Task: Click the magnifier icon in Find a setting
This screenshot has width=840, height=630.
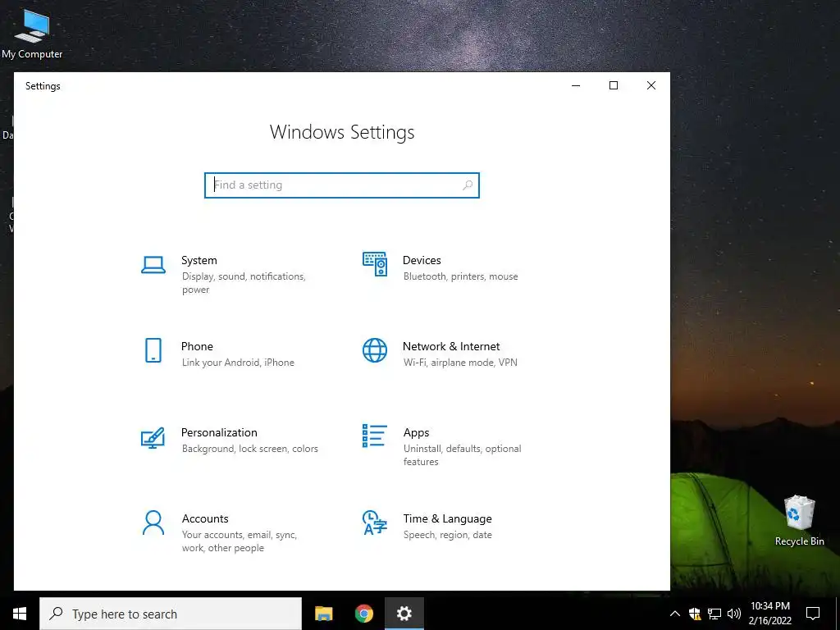Action: (467, 185)
